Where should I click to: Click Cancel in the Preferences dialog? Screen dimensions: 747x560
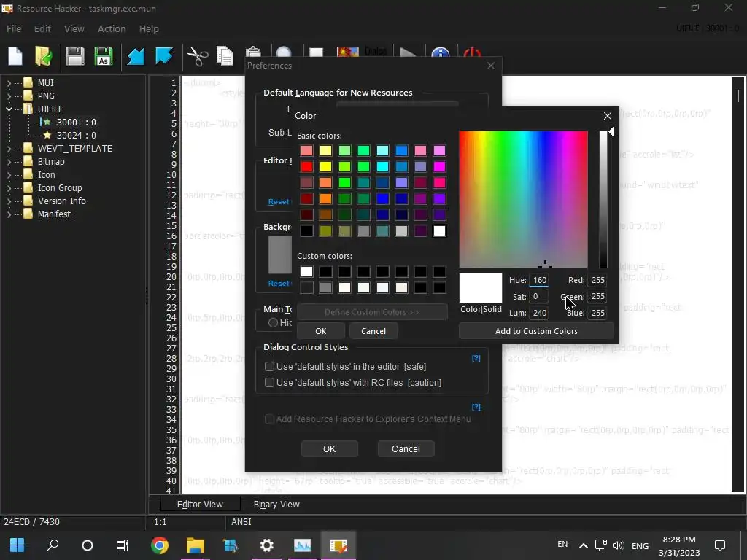click(x=406, y=448)
